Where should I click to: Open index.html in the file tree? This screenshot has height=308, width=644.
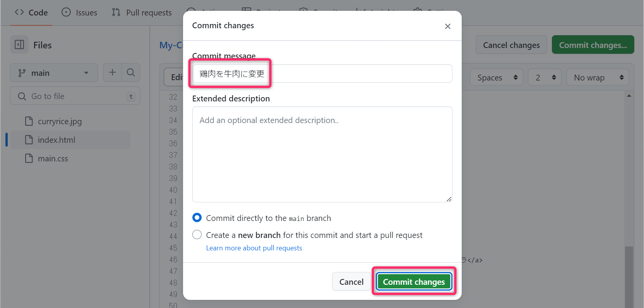[x=57, y=140]
